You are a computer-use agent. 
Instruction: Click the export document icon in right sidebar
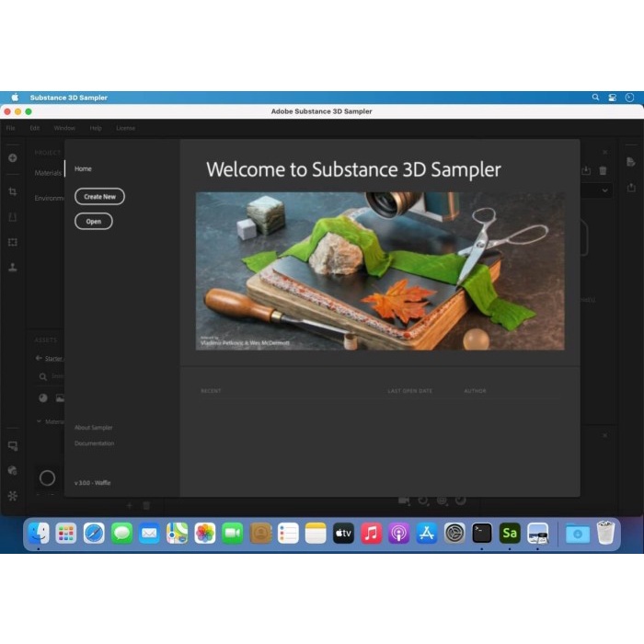[x=631, y=162]
